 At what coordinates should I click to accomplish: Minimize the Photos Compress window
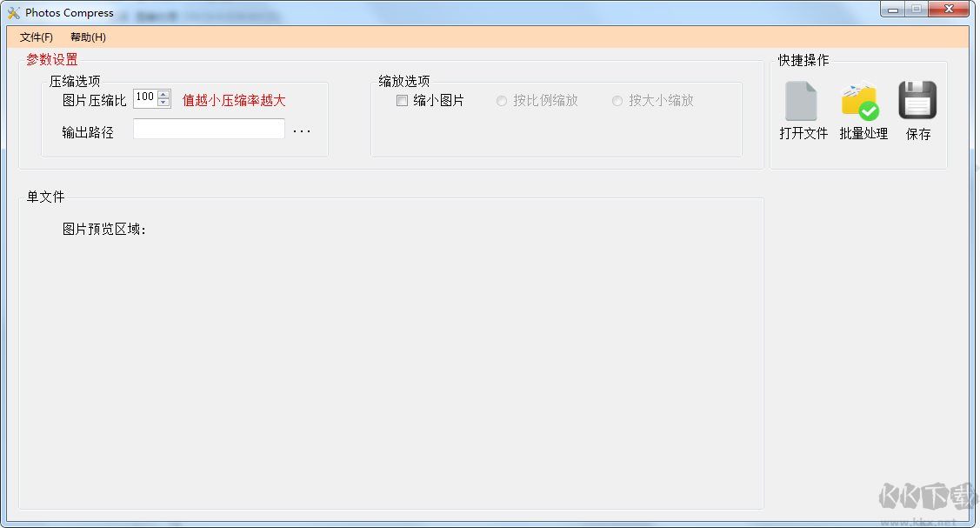point(892,10)
